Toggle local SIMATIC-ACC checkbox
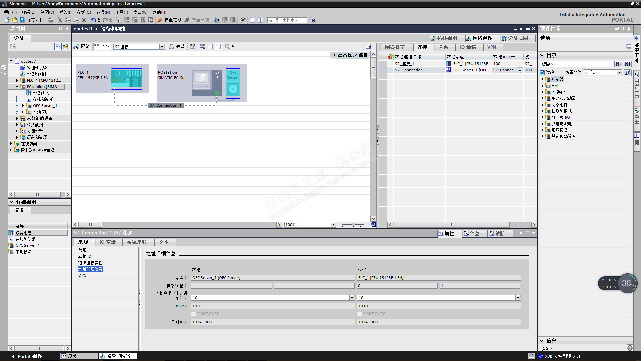This screenshot has width=644, height=361. [194, 314]
